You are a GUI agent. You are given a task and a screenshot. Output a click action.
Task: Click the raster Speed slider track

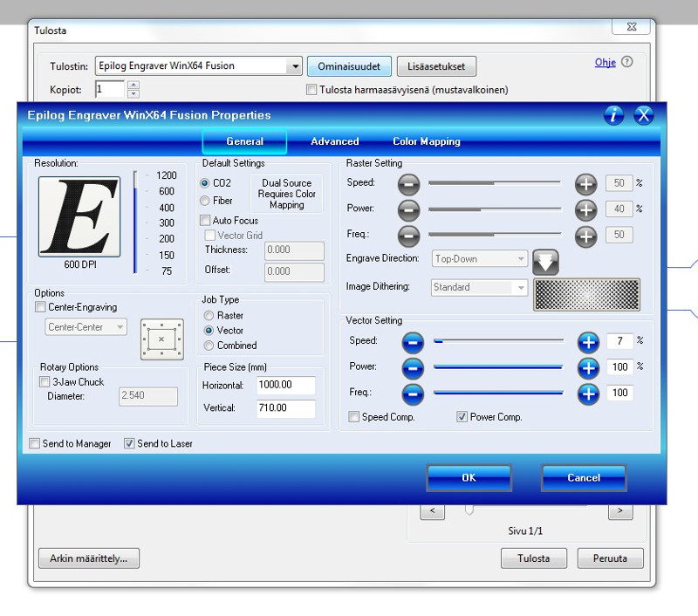(x=494, y=183)
